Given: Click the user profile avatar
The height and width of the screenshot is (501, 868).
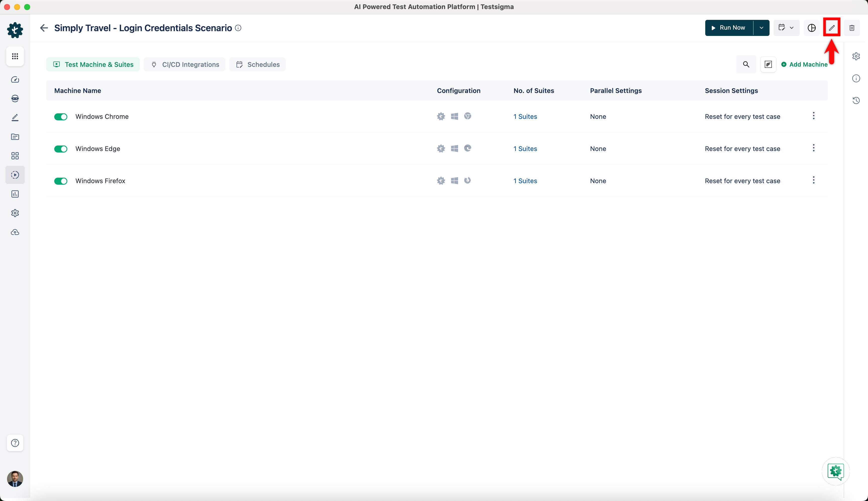Looking at the screenshot, I should tap(15, 479).
